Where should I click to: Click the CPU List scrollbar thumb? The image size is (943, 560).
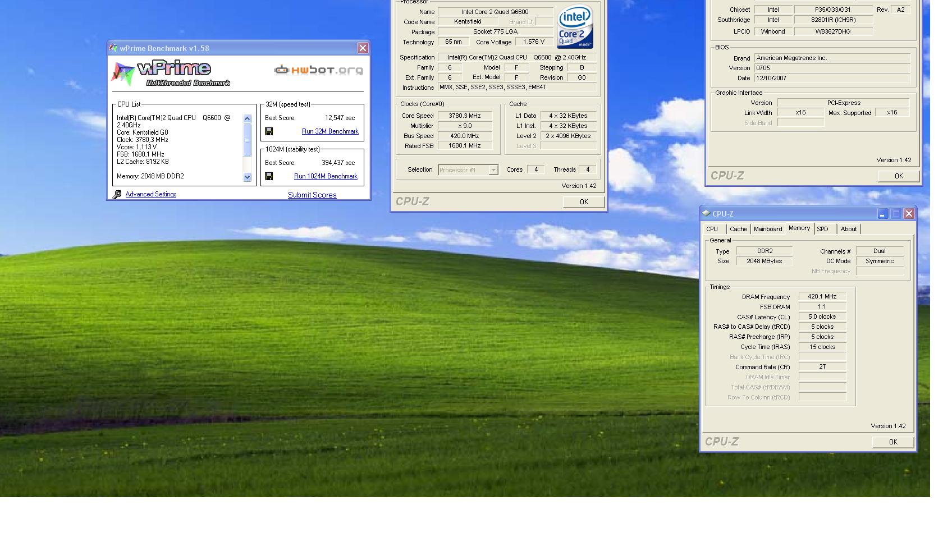(247, 140)
